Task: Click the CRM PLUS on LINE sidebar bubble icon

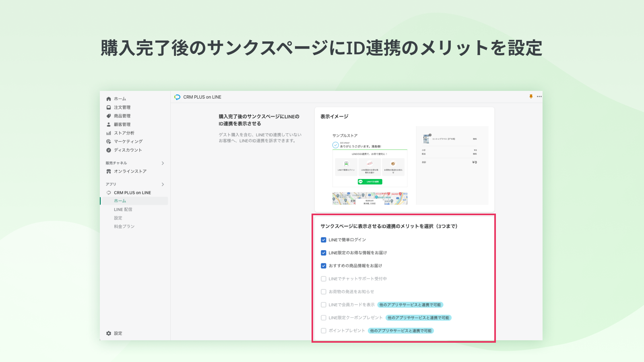Action: 109,193
